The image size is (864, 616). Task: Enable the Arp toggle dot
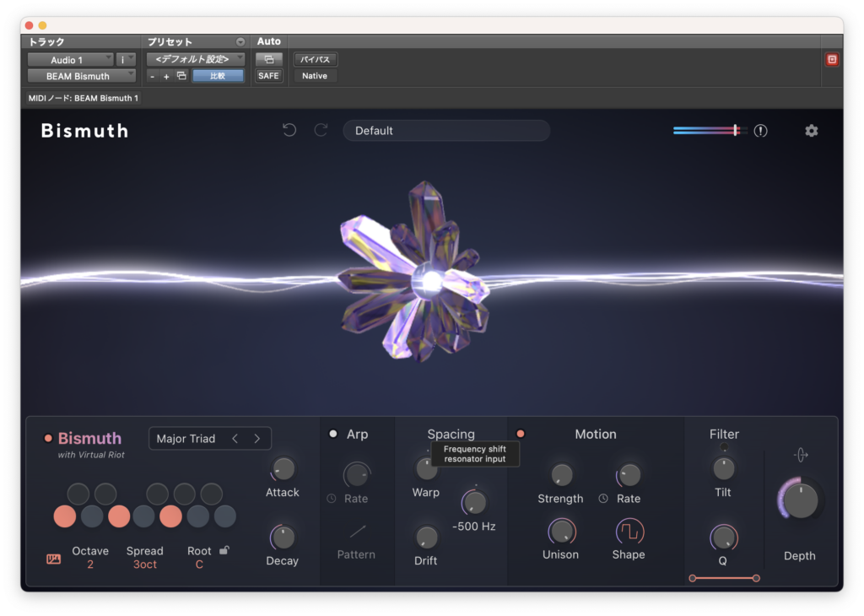(x=332, y=435)
